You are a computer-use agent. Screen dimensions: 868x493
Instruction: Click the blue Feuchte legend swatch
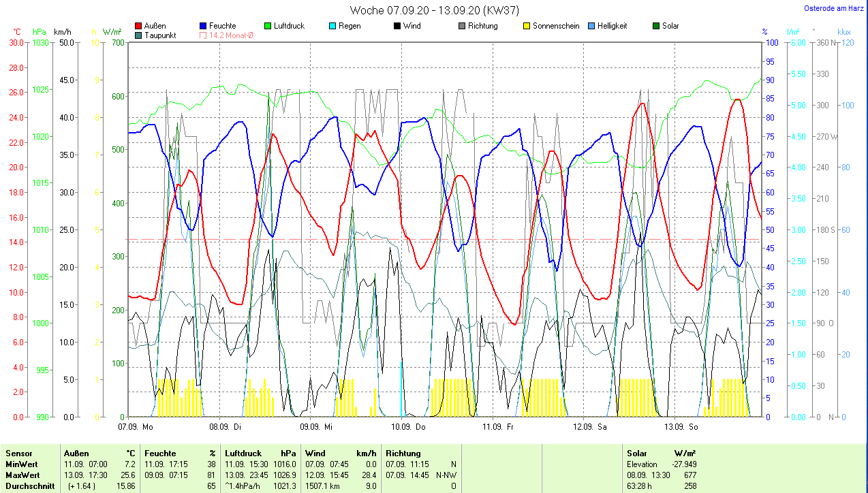pos(204,27)
